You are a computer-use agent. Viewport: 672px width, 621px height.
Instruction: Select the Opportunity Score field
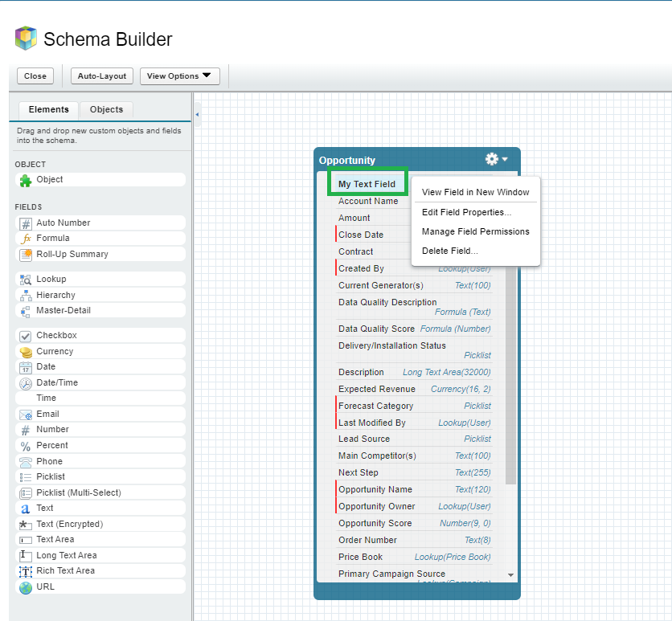coord(414,523)
